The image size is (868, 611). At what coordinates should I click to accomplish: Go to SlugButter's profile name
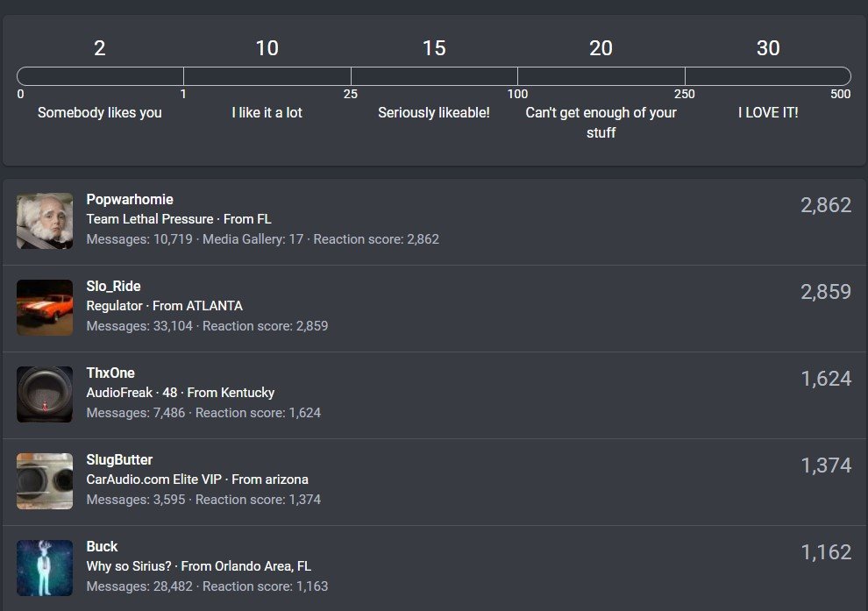[119, 460]
